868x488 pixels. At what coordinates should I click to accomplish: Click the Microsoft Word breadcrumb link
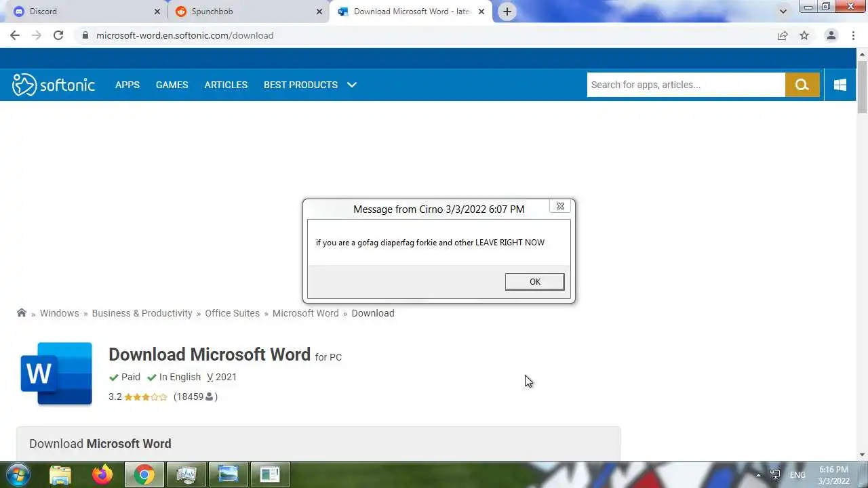[x=305, y=313]
